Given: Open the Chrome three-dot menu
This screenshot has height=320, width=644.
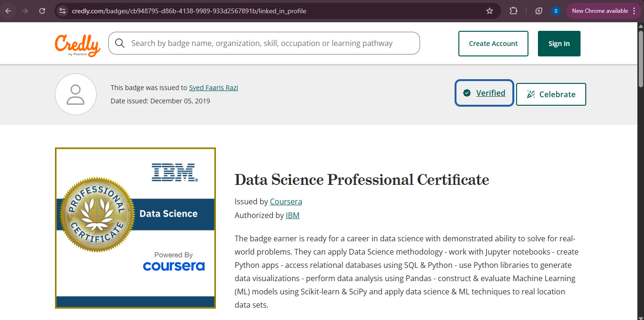Looking at the screenshot, I should (x=635, y=10).
